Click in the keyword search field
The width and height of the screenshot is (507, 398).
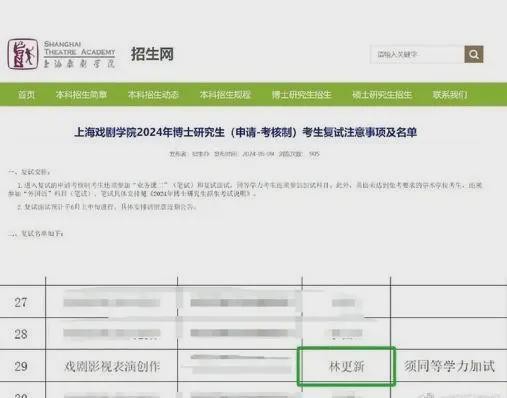pos(417,54)
